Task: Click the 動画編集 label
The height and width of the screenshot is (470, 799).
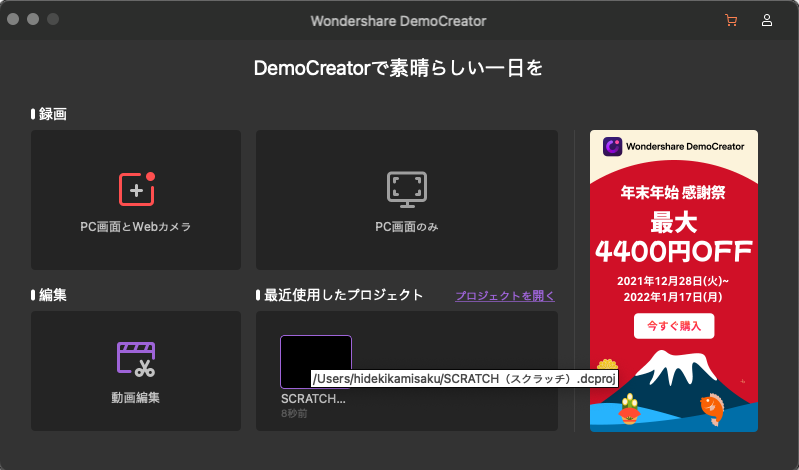Action: tap(136, 397)
